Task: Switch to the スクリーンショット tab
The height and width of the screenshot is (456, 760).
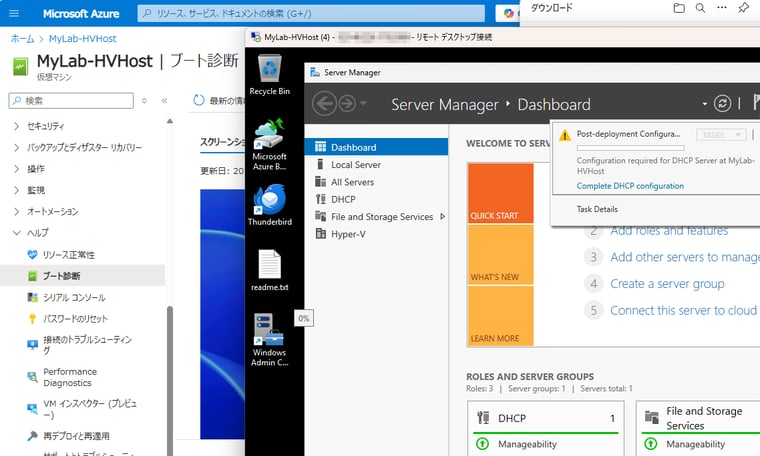Action: pyautogui.click(x=223, y=142)
